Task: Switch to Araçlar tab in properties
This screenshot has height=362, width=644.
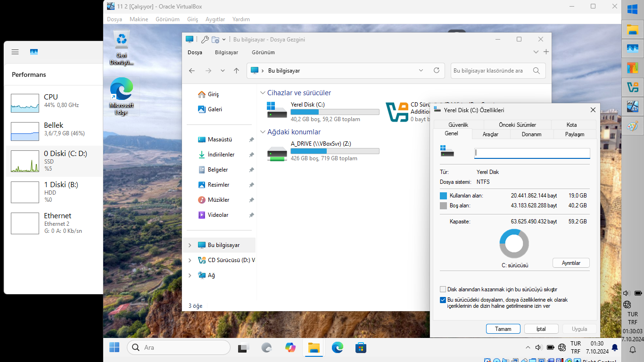Action: tap(490, 134)
